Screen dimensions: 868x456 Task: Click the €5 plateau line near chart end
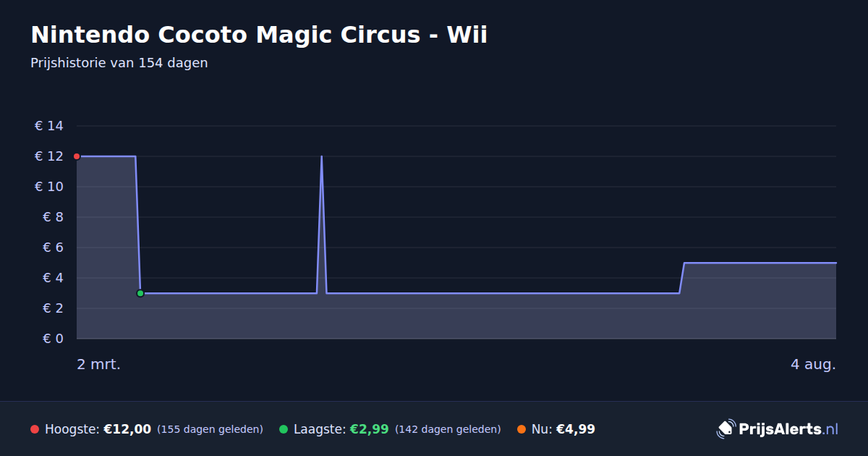click(x=759, y=263)
